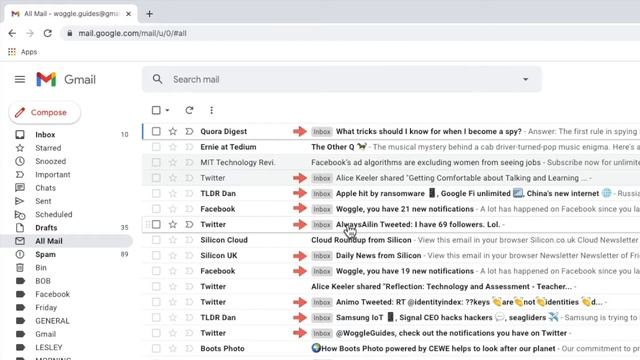
Task: Open the Scheduled folder link
Action: tap(53, 214)
